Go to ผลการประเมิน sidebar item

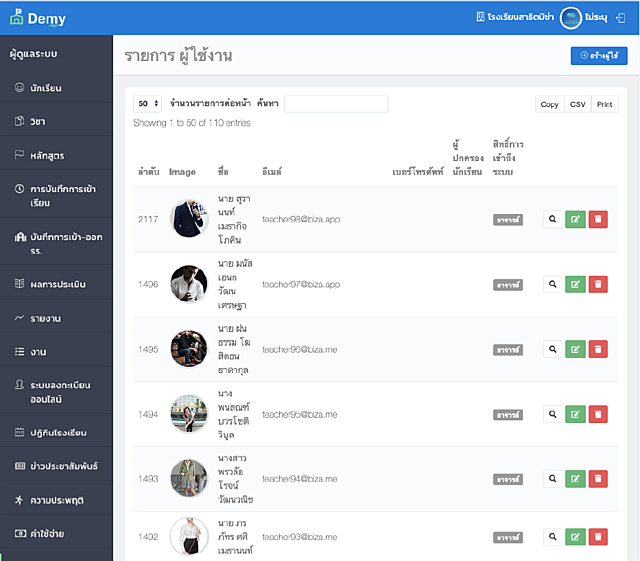(56, 284)
